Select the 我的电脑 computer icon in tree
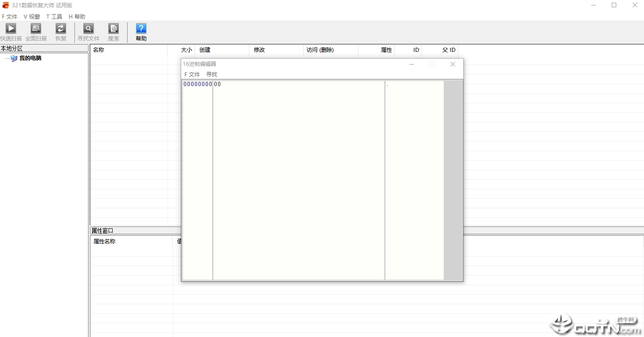The width and height of the screenshot is (644, 337). [14, 58]
